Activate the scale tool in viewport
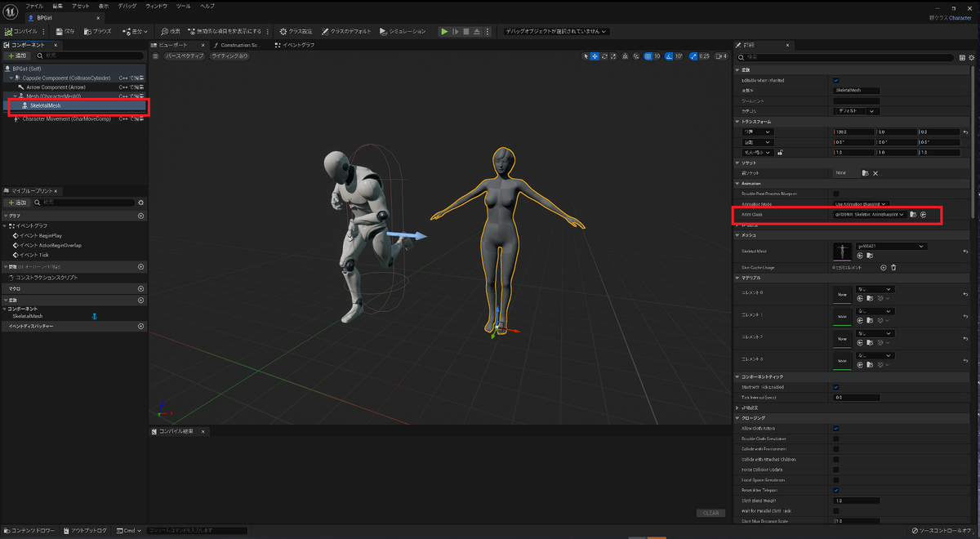 coord(614,56)
